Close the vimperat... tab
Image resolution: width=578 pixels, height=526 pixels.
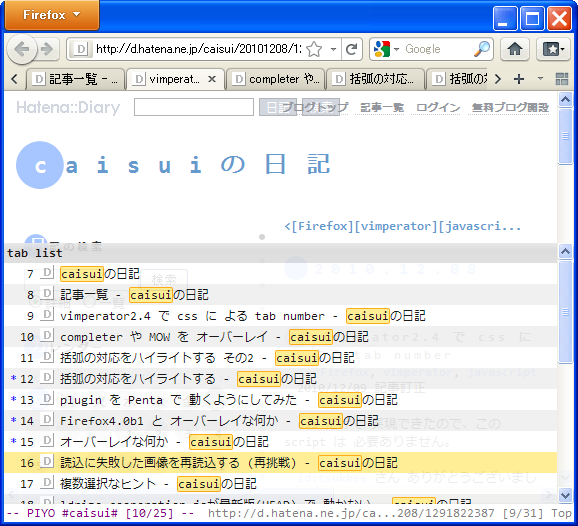pyautogui.click(x=212, y=79)
